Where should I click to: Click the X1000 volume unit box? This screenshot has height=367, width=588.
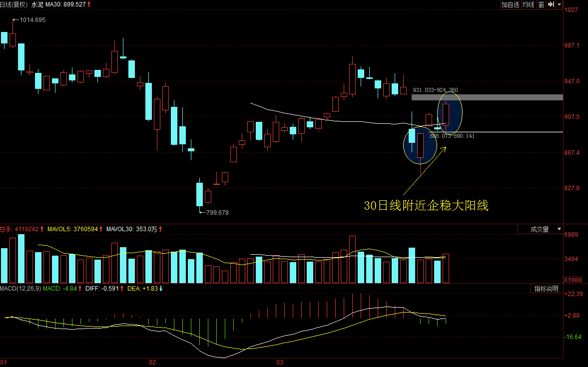tap(572, 280)
